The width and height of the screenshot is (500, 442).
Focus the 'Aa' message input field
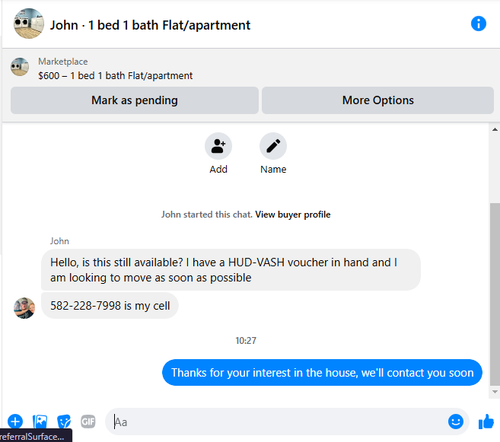tap(287, 422)
